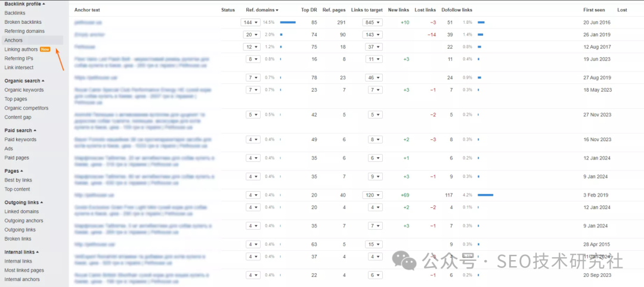Open Most linked pages report
Image resolution: width=644 pixels, height=287 pixels.
(24, 270)
